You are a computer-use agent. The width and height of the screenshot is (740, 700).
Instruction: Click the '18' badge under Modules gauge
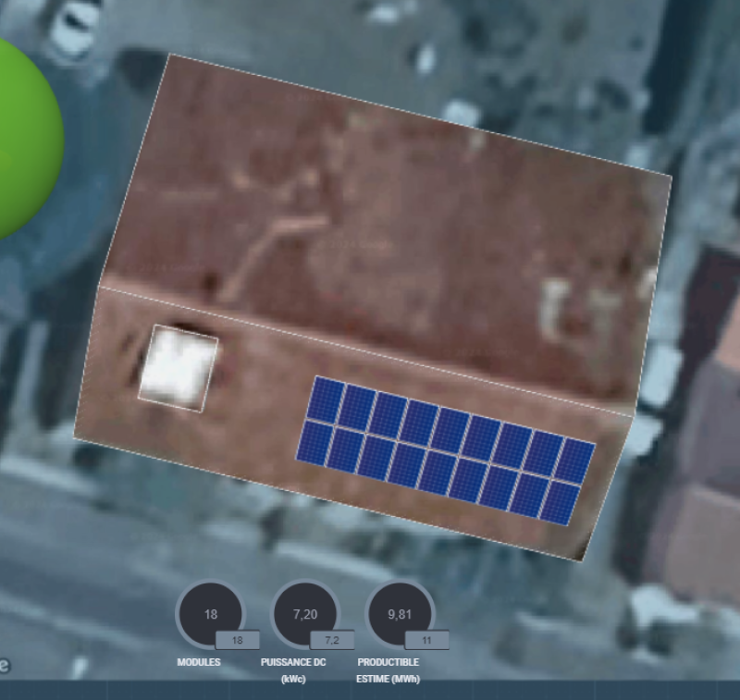(238, 639)
